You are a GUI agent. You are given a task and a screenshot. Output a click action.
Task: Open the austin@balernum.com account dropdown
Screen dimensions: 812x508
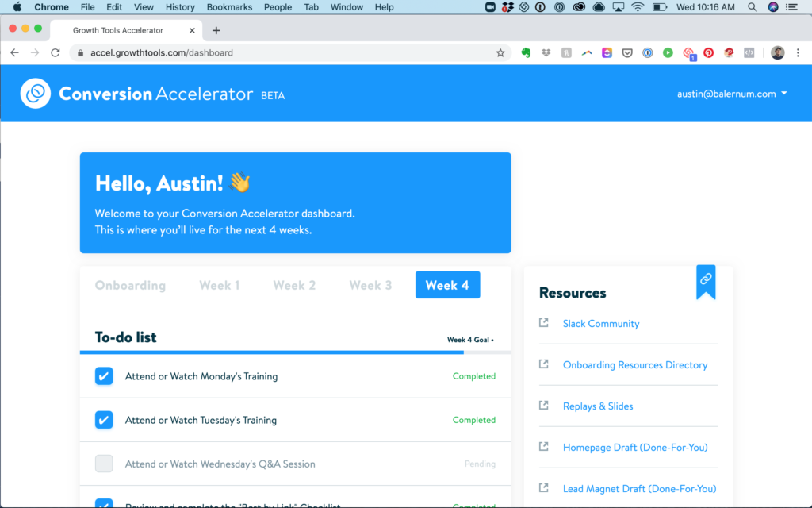pyautogui.click(x=731, y=93)
